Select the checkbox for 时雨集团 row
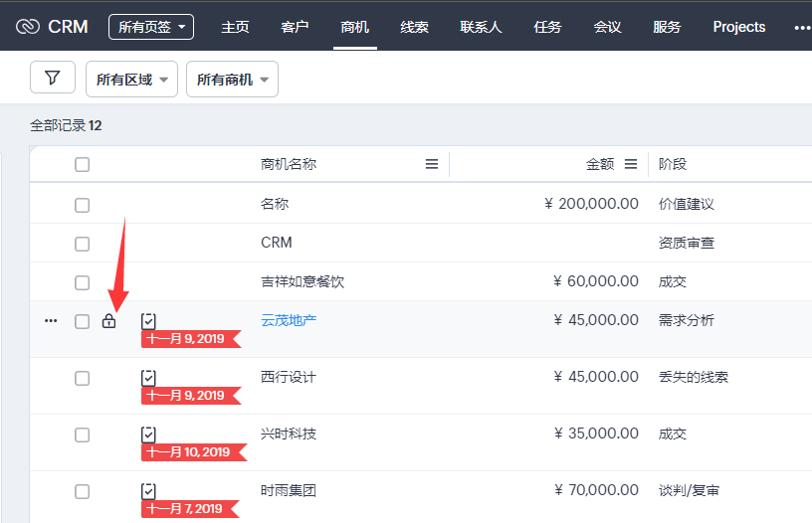This screenshot has width=812, height=523. click(82, 491)
